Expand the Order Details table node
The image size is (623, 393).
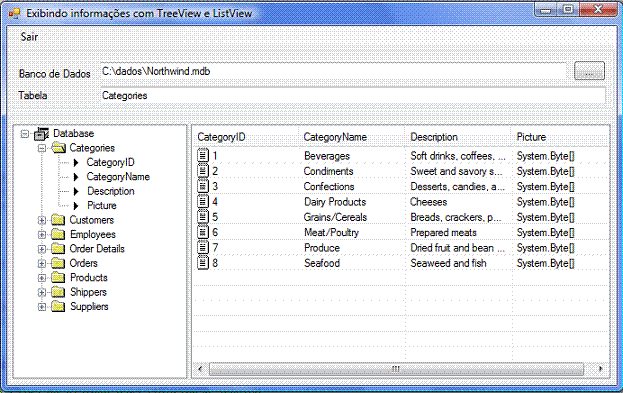pos(42,249)
